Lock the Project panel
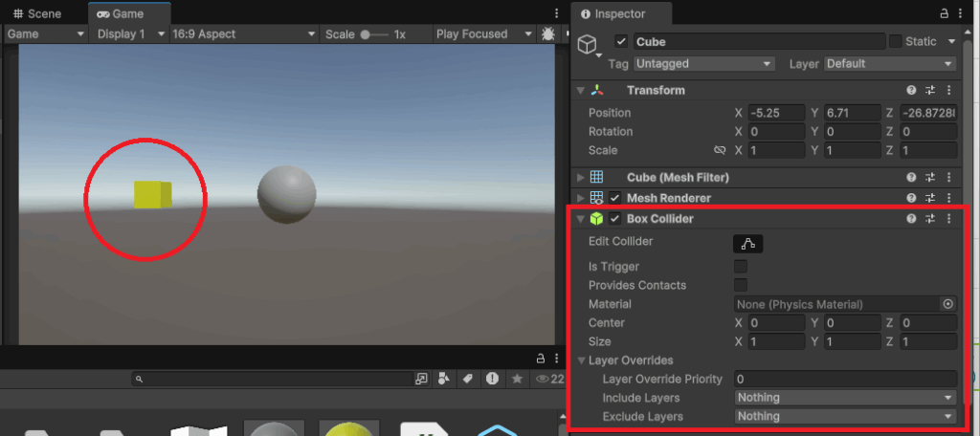The image size is (980, 436). [542, 359]
